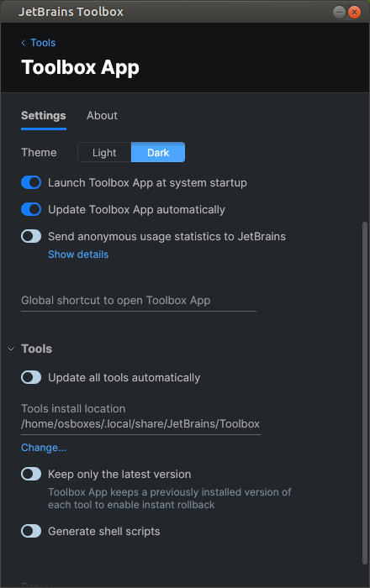This screenshot has height=588, width=370.
Task: Click the Tools install location path field
Action: 140,424
